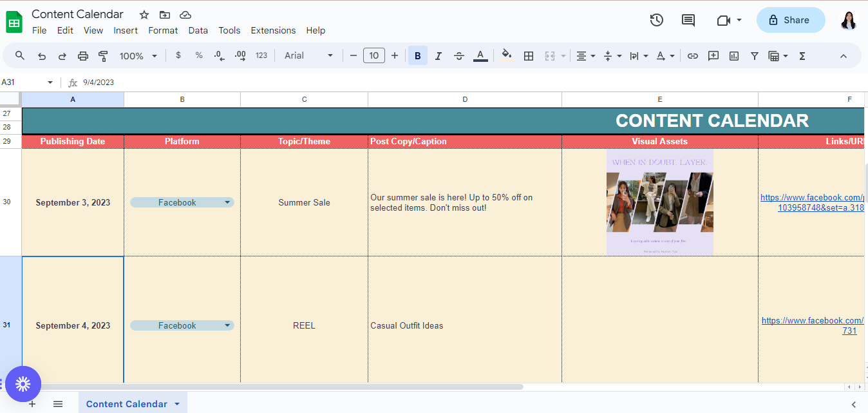Open the Extensions menu

[x=273, y=30]
